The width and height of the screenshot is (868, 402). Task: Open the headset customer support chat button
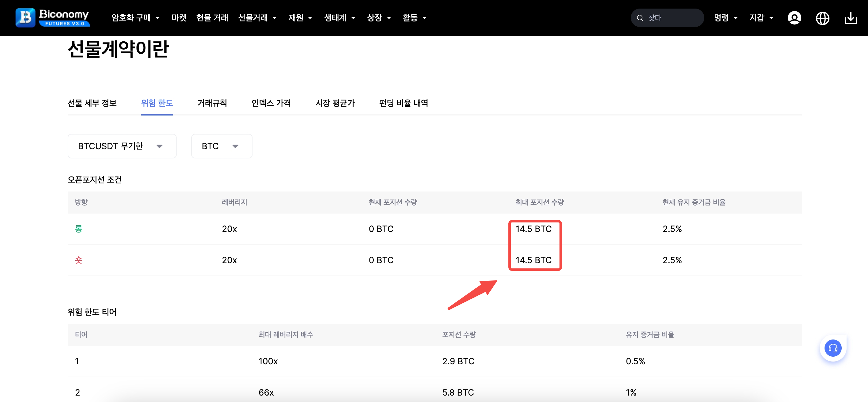(x=832, y=348)
